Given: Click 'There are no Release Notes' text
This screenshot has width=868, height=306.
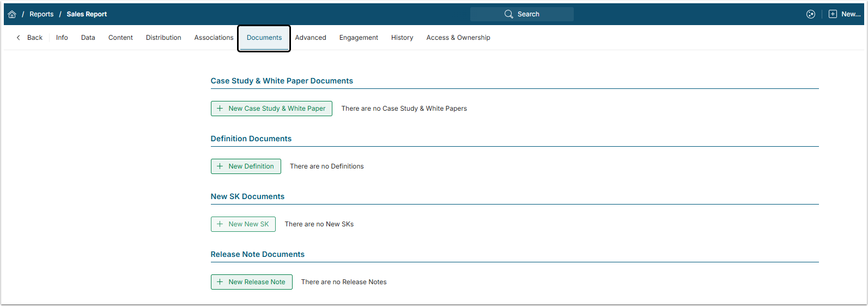Looking at the screenshot, I should 344,282.
